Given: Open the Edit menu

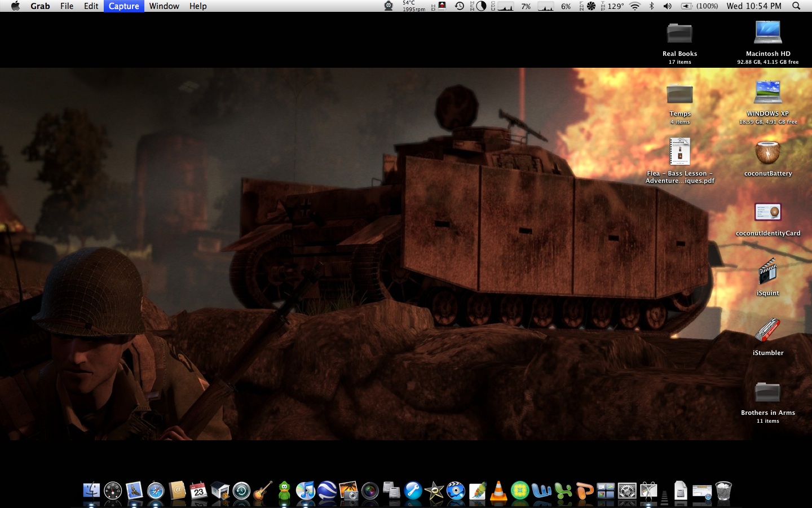Looking at the screenshot, I should [91, 6].
